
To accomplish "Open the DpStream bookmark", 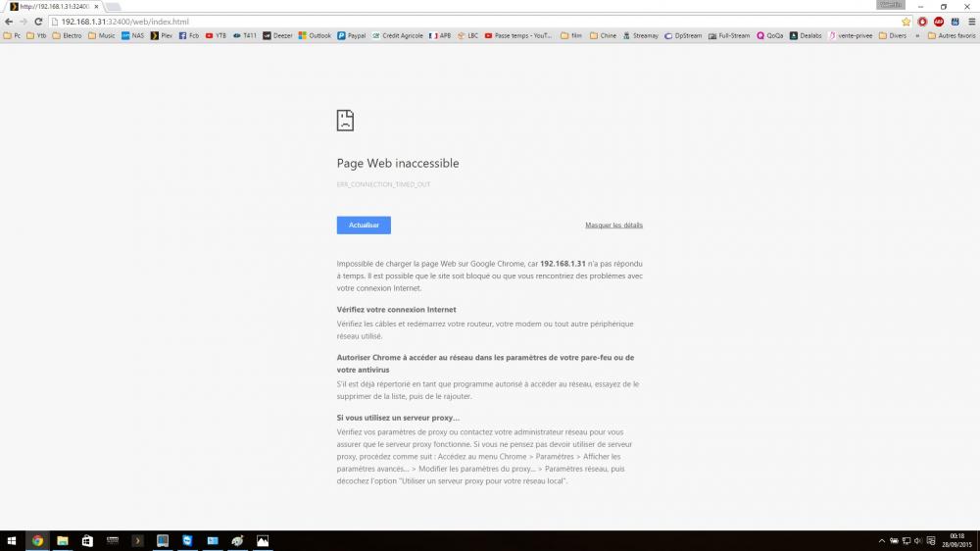I will point(683,35).
